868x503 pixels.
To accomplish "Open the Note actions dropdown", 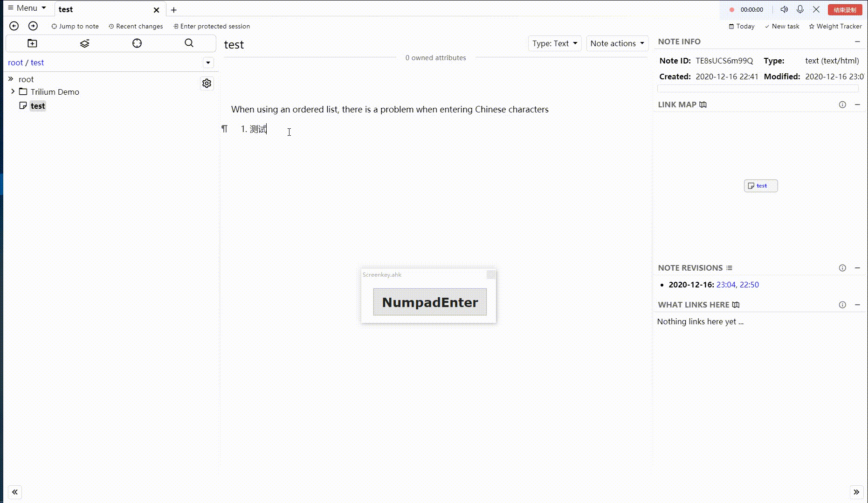I will point(617,43).
